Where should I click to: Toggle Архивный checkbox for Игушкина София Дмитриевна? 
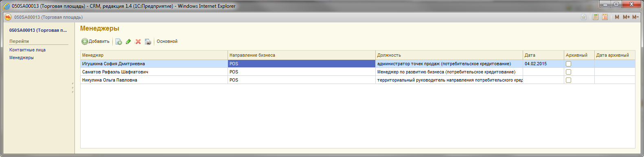pos(568,64)
